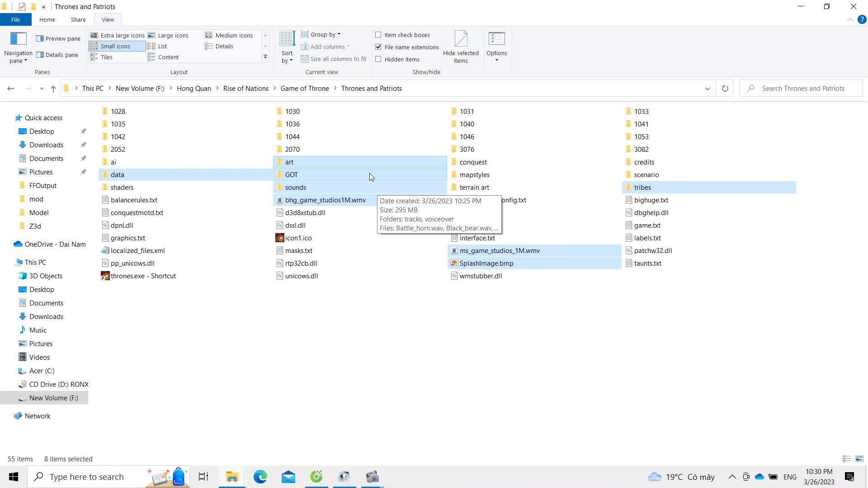The height and width of the screenshot is (488, 868).
Task: Navigate back to previous folder
Action: (x=11, y=89)
